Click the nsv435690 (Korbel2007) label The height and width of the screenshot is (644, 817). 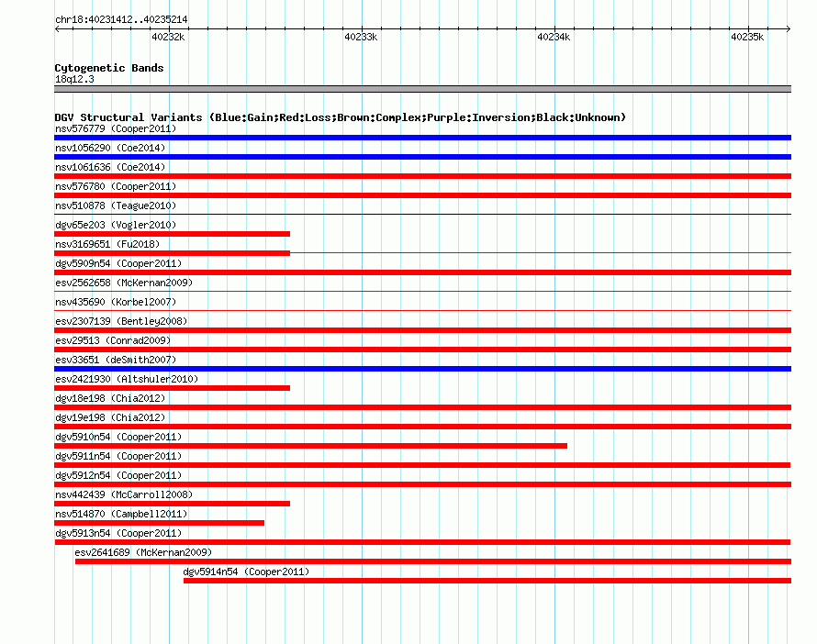[x=116, y=302]
